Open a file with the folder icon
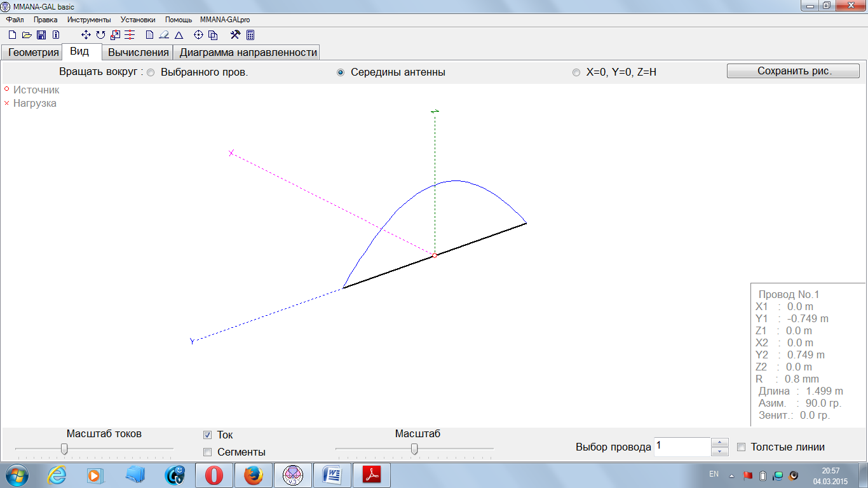The height and width of the screenshot is (488, 868). (27, 35)
